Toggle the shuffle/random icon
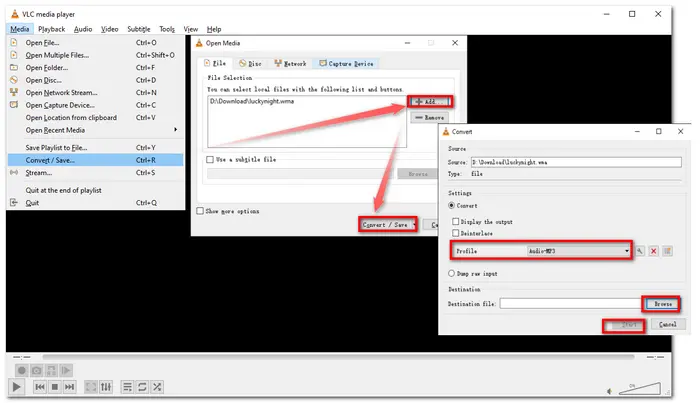The width and height of the screenshot is (700, 403). [157, 386]
